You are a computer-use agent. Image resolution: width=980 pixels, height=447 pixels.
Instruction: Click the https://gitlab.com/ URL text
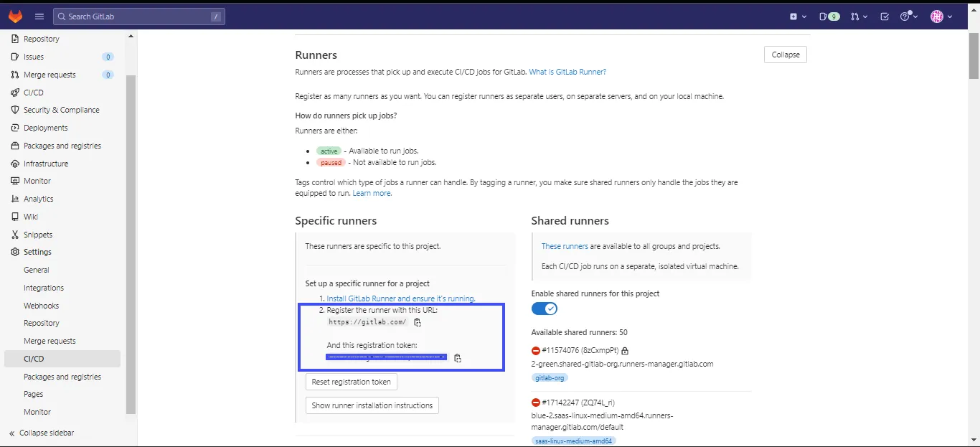(367, 322)
